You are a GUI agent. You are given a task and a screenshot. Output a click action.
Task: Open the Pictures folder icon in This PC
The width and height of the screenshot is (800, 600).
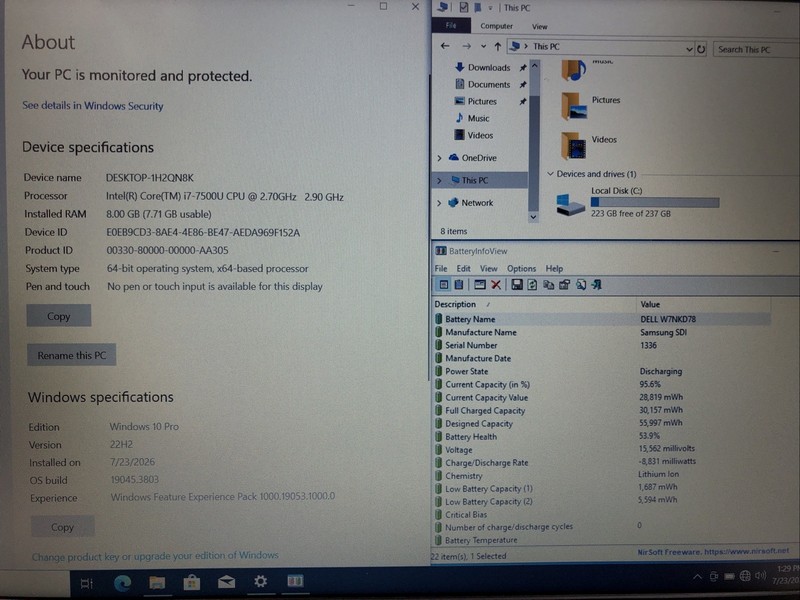[x=574, y=106]
